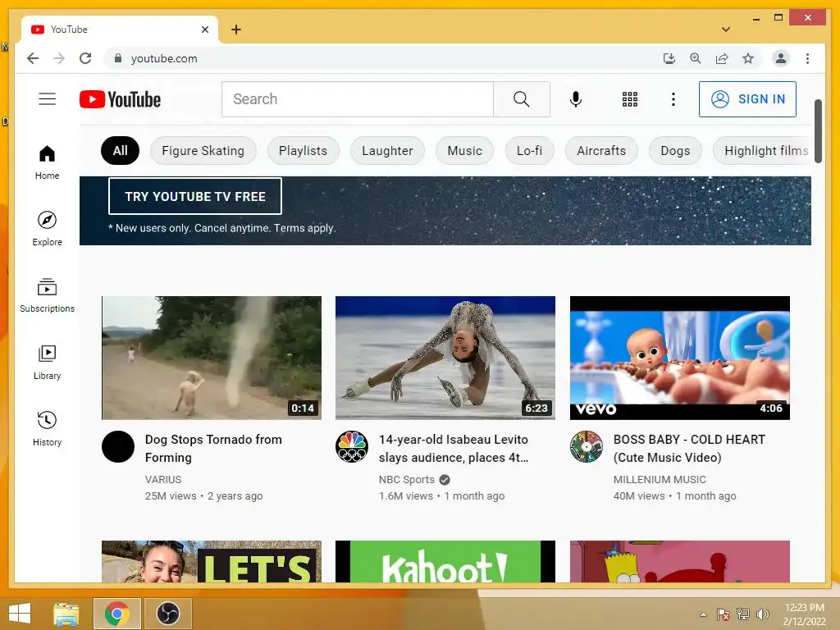The image size is (840, 630).
Task: Click the search magnifier button
Action: [521, 99]
